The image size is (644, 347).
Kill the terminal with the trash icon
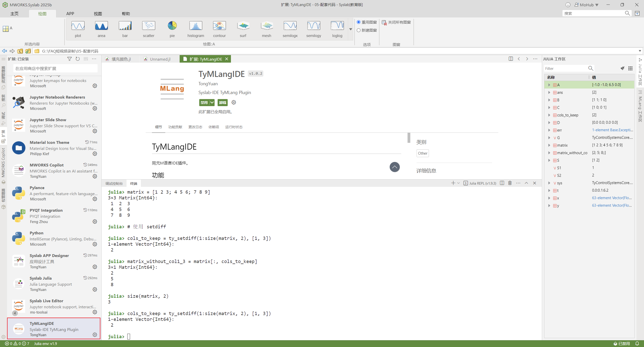[x=510, y=183]
